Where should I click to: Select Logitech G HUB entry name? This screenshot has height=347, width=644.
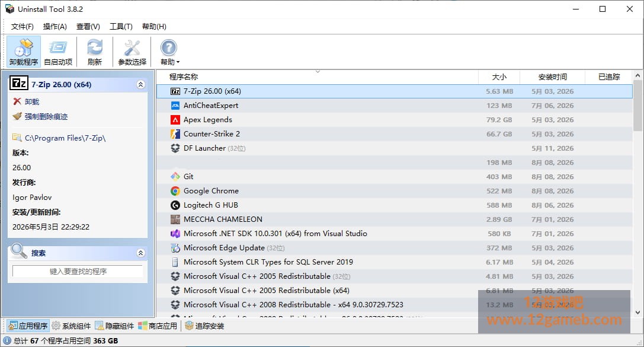click(211, 205)
